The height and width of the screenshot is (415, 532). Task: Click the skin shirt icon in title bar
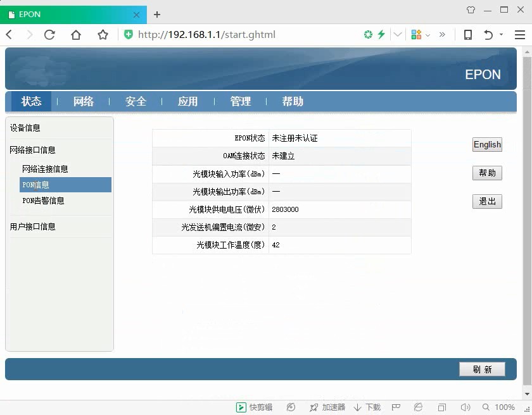471,10
